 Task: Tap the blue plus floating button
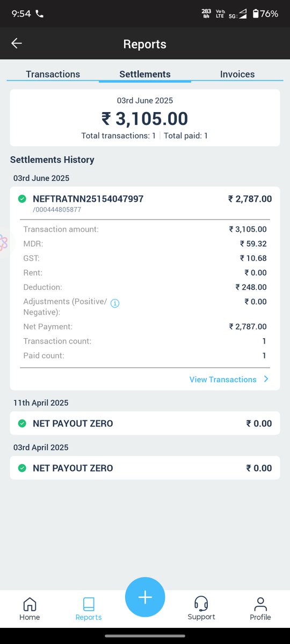[x=145, y=597]
